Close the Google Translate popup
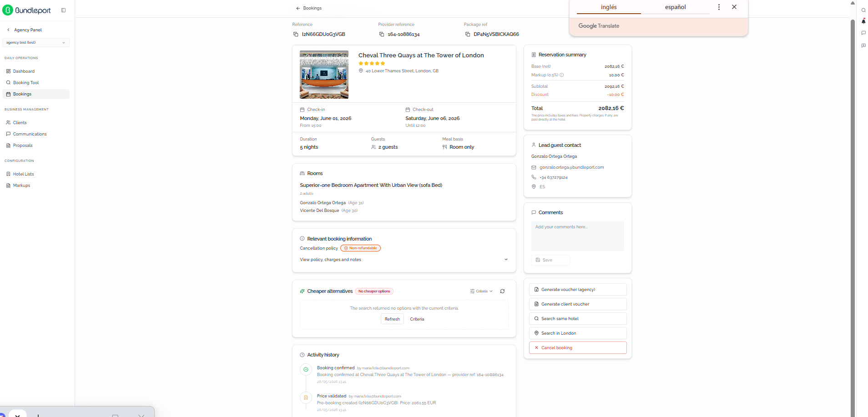 click(x=734, y=7)
